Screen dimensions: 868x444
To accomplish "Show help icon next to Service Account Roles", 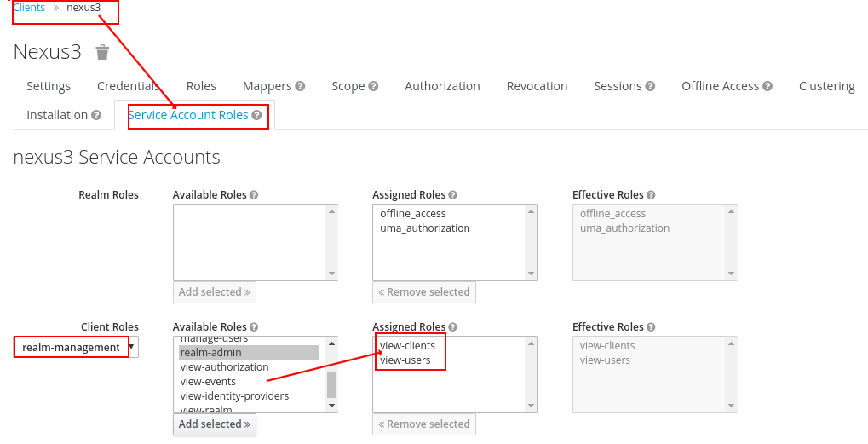I will (256, 115).
